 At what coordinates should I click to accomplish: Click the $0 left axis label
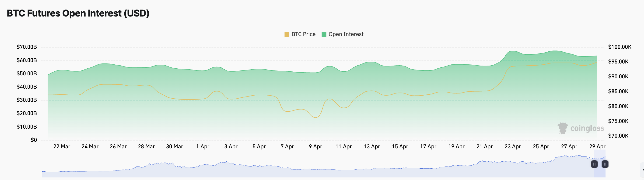[34, 140]
